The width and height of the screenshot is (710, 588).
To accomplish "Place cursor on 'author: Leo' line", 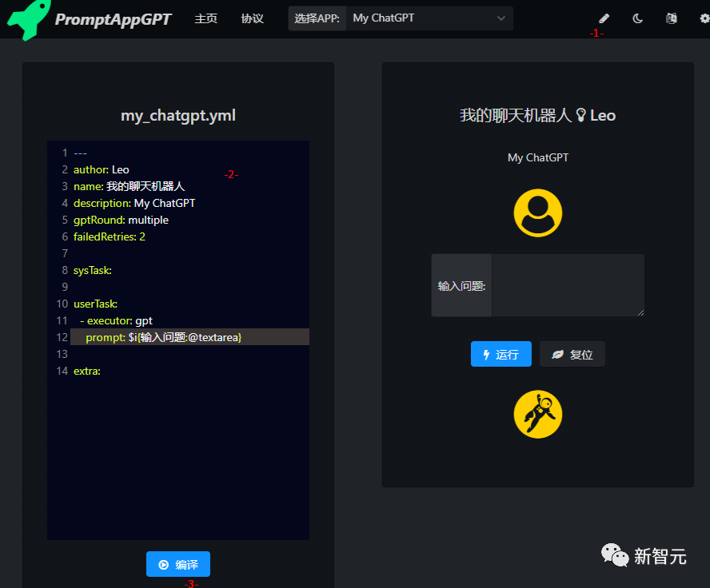I will [x=102, y=169].
